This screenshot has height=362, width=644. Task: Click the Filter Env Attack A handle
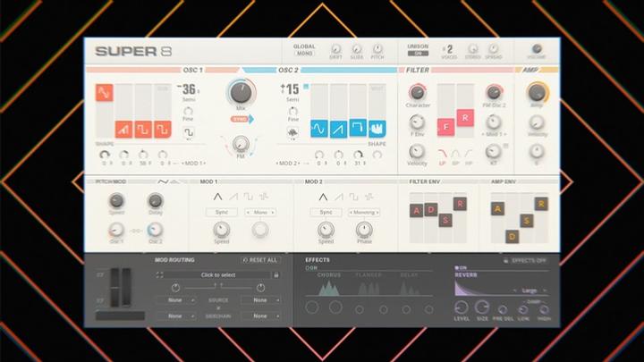417,211
